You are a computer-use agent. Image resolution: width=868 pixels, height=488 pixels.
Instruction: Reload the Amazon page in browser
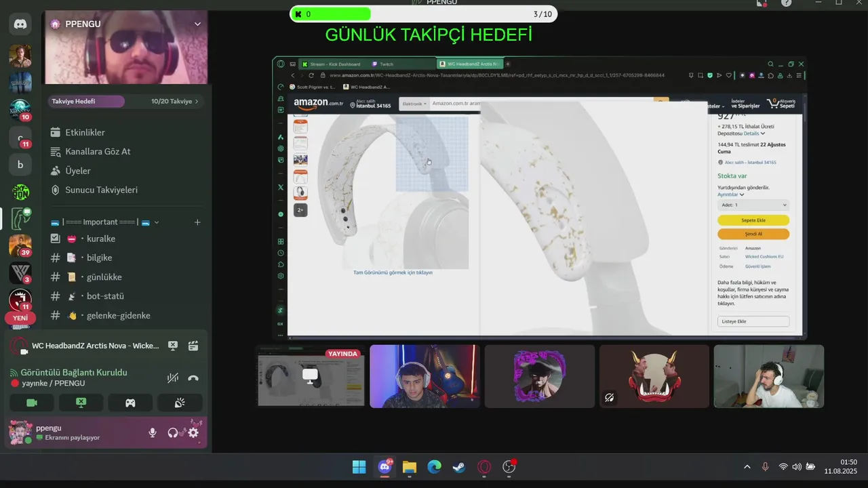coord(311,75)
